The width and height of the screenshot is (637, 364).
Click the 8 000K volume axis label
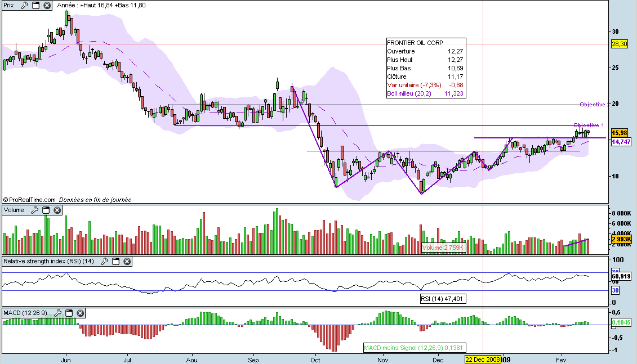[622, 213]
